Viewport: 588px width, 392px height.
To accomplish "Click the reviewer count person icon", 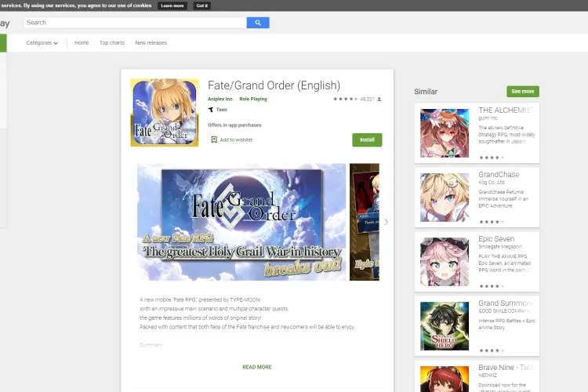I will [379, 99].
